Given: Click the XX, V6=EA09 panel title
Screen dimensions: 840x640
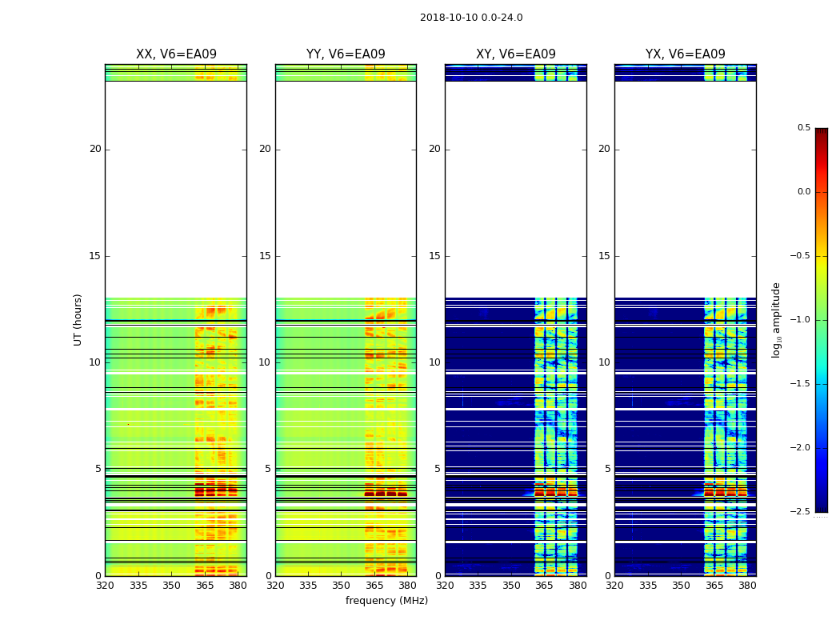Looking at the screenshot, I should pos(176,54).
